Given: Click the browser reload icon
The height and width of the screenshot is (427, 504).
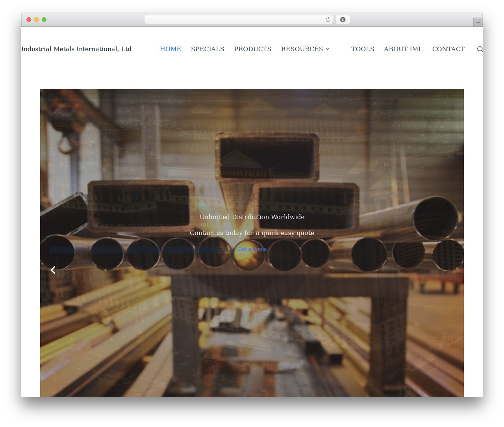Looking at the screenshot, I should pos(328,20).
